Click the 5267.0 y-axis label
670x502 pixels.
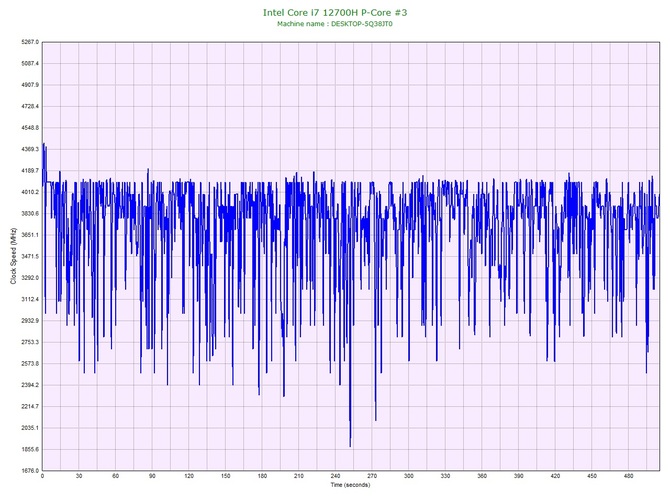[x=30, y=42]
